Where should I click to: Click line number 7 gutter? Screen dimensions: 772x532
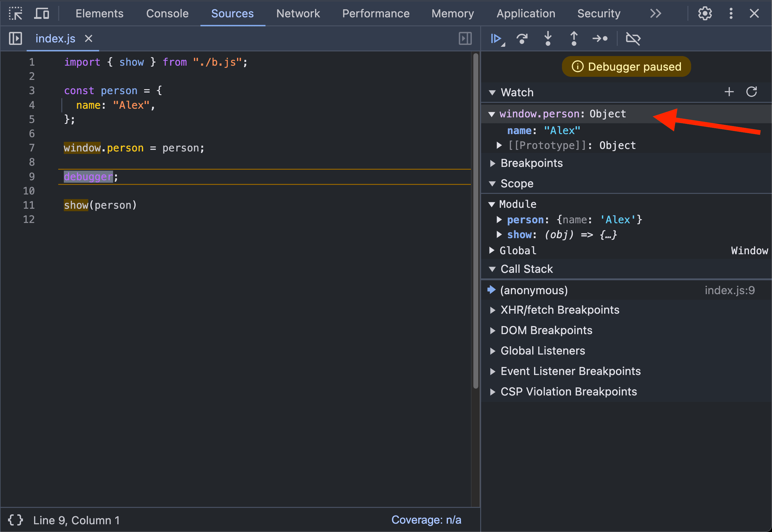click(x=32, y=148)
